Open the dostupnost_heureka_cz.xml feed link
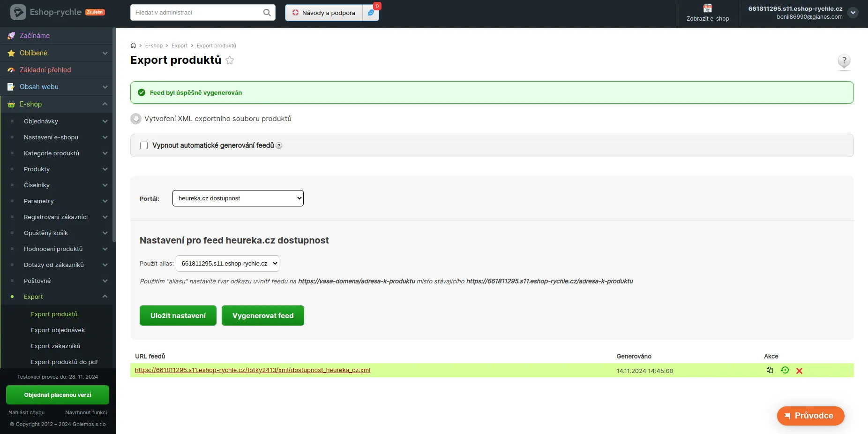 click(x=252, y=370)
